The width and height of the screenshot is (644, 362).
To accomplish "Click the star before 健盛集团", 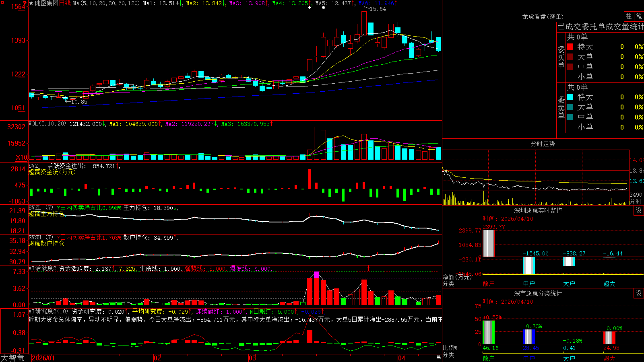I will [31, 3].
